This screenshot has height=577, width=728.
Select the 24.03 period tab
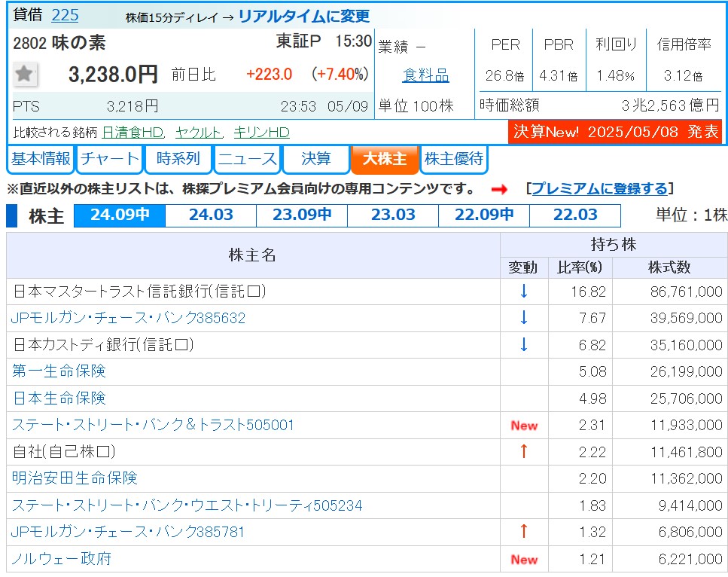click(x=211, y=215)
